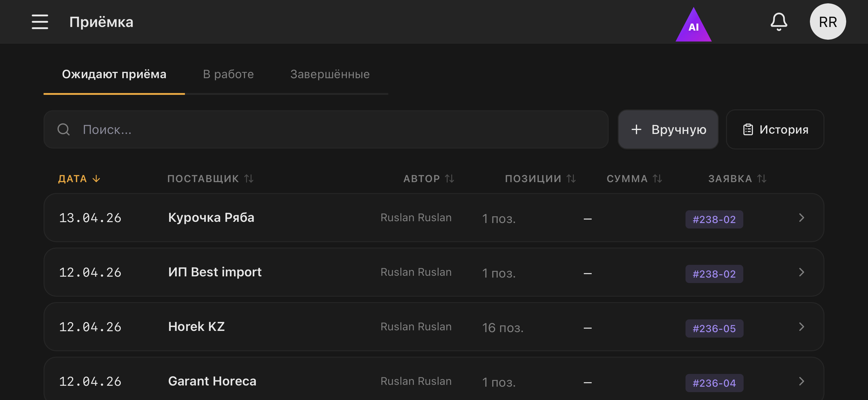
Task: Open История button
Action: pos(775,129)
